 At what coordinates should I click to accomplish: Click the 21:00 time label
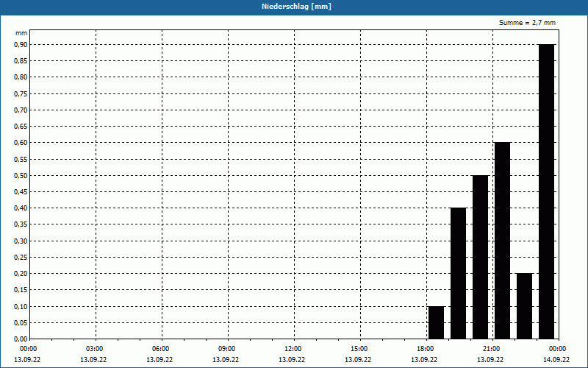coord(492,349)
